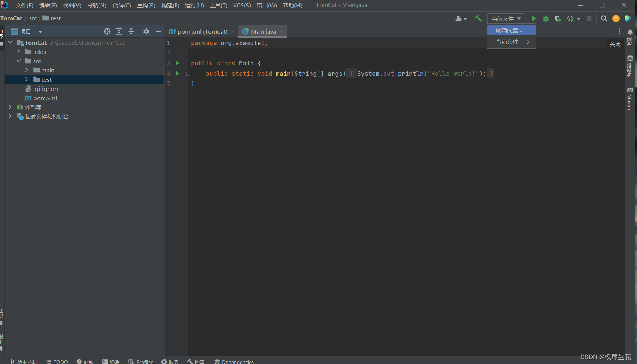This screenshot has width=637, height=364.
Task: Click src breadcrumb in navigation bar
Action: tap(33, 18)
